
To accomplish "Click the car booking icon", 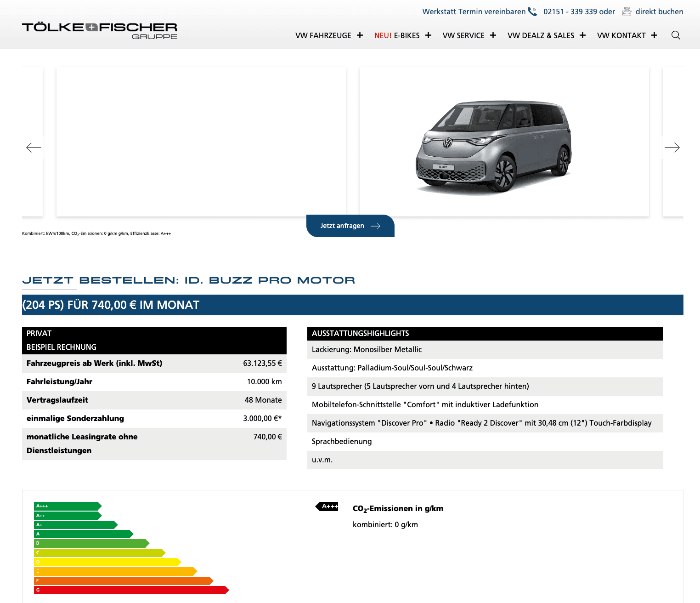I will tap(627, 11).
